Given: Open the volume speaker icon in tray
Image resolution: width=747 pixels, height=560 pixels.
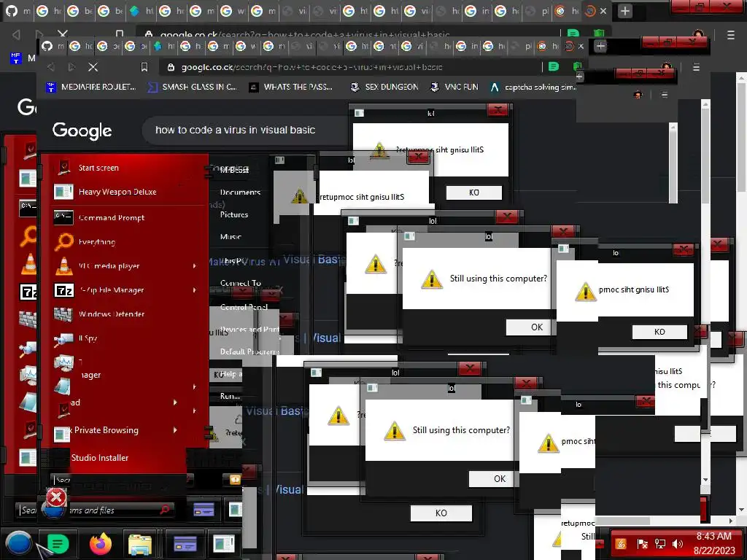Looking at the screenshot, I should [x=677, y=543].
